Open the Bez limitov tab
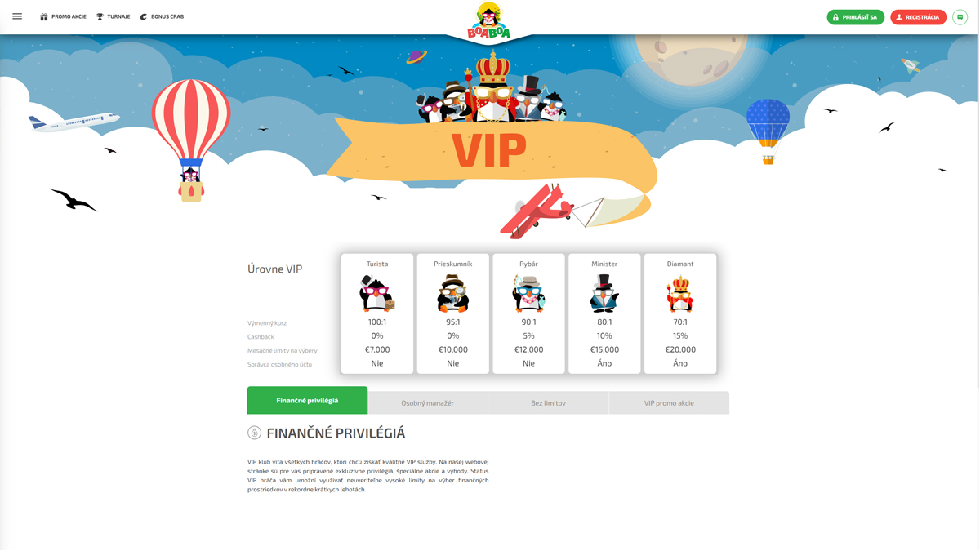The height and width of the screenshot is (551, 980). click(548, 402)
